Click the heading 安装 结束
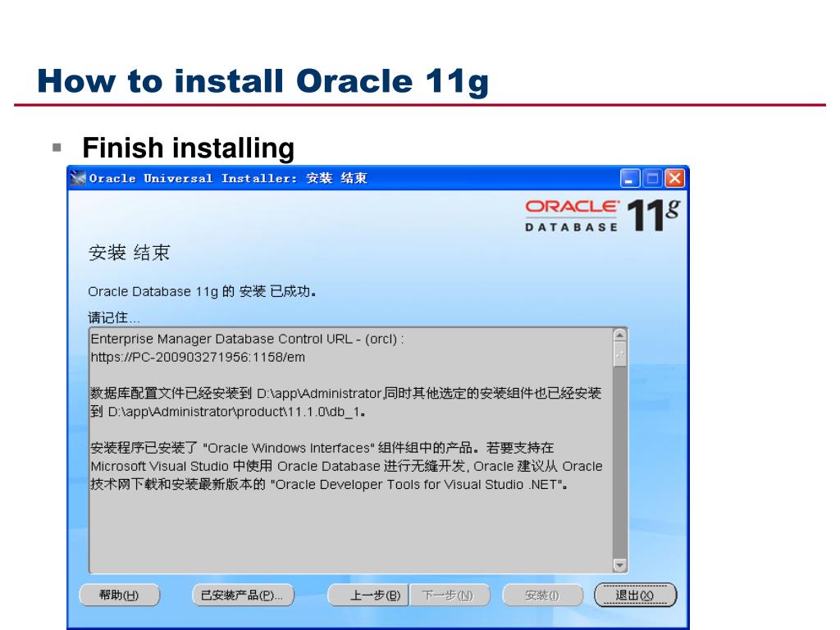The height and width of the screenshot is (630, 840). 129,253
